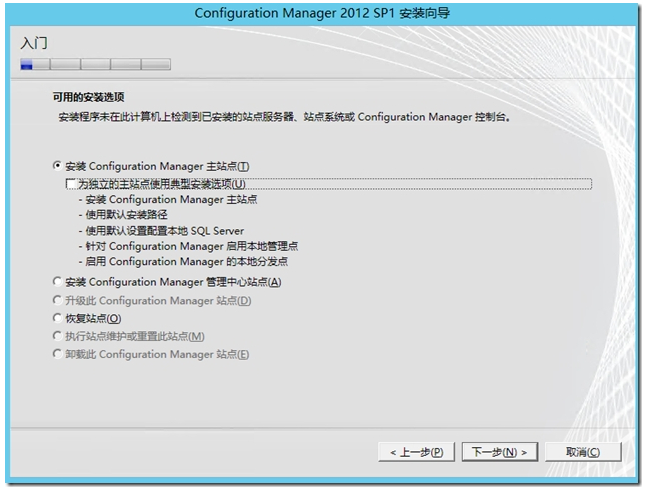Click the 入门 page heading
Screen dimensions: 646x489
(x=34, y=43)
